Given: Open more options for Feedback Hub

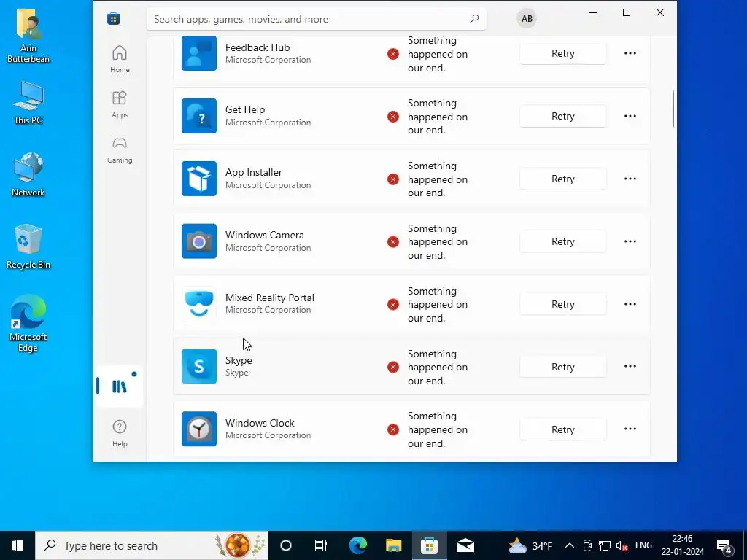Looking at the screenshot, I should click(630, 53).
